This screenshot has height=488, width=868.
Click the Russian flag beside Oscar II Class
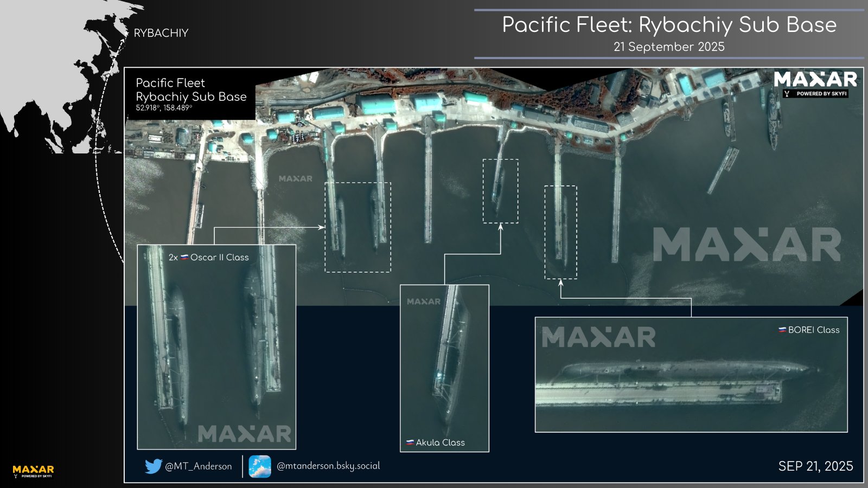184,258
